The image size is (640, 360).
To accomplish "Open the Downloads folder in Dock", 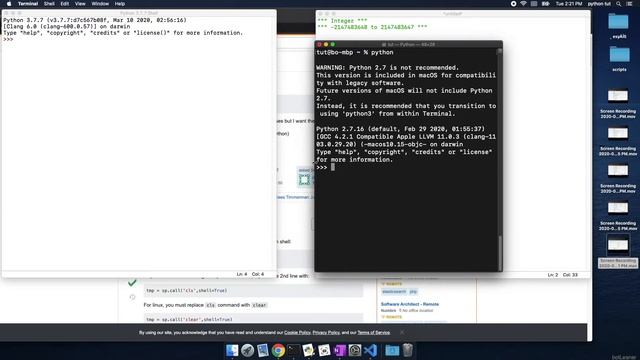I will coord(392,350).
